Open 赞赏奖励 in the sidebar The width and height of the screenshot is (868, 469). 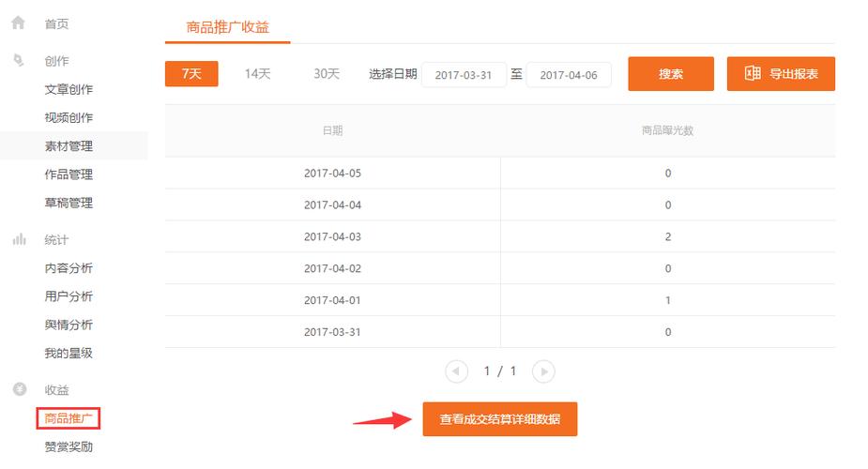coord(69,446)
